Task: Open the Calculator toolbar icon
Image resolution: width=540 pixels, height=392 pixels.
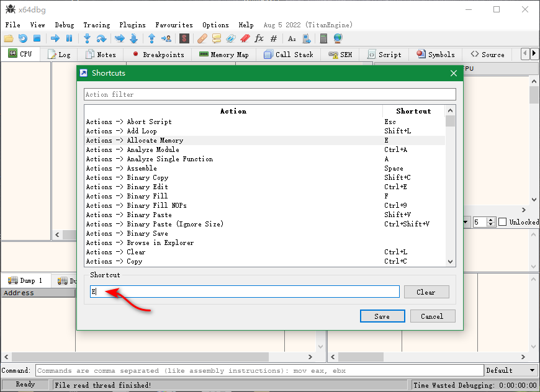Action: [323, 38]
